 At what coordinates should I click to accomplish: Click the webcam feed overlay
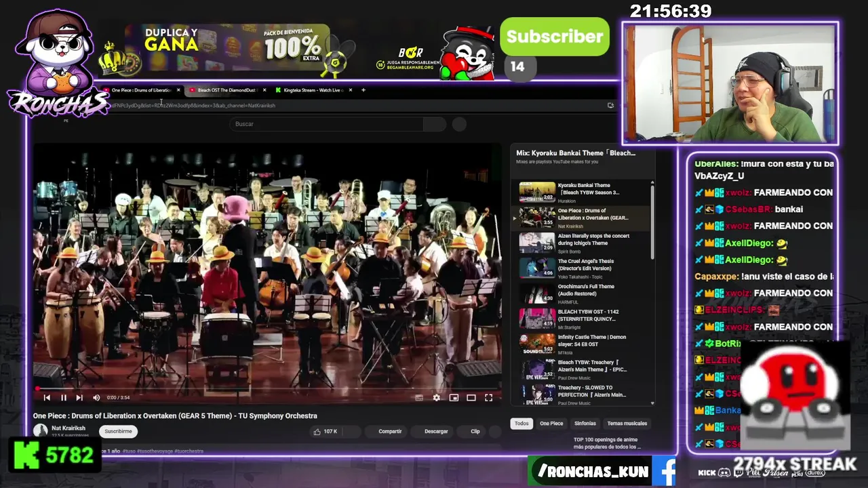(x=730, y=83)
